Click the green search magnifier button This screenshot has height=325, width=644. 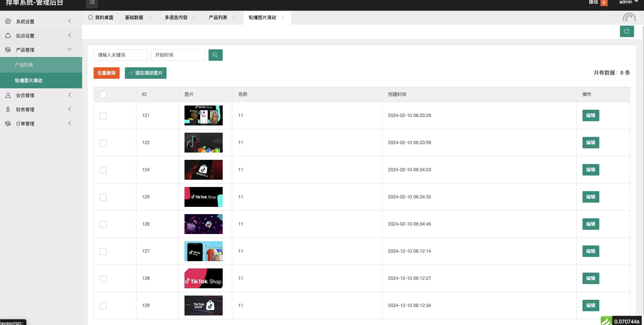pos(215,55)
